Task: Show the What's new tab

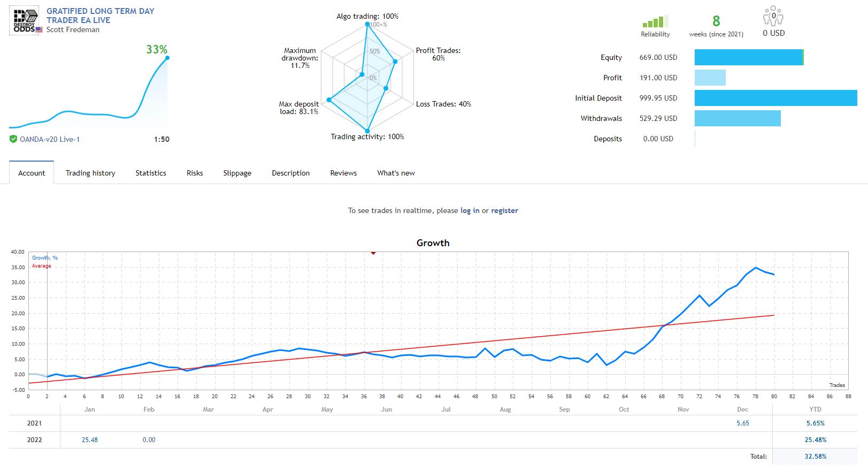Action: click(x=396, y=173)
